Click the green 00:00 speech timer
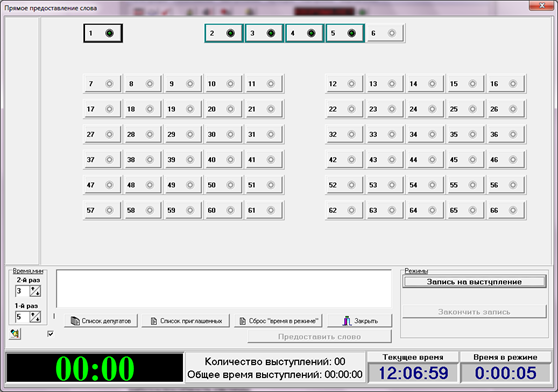Image resolution: width=558 pixels, height=392 pixels. click(95, 369)
